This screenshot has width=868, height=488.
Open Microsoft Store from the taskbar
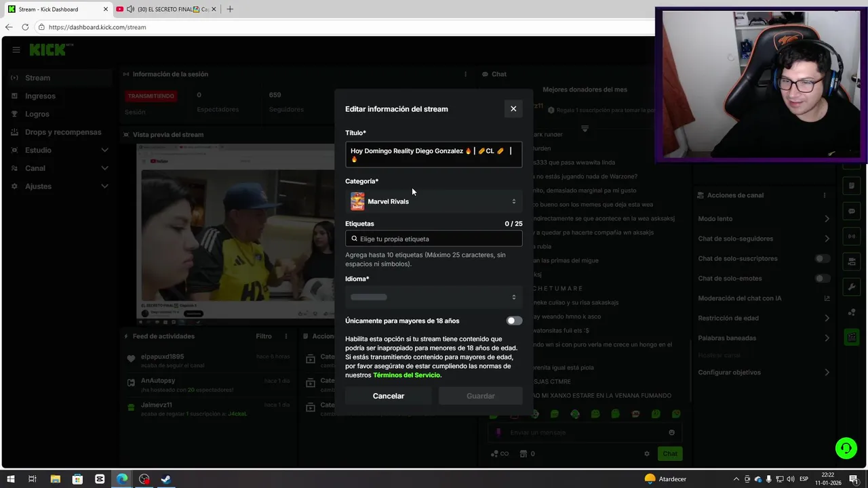pyautogui.click(x=77, y=479)
